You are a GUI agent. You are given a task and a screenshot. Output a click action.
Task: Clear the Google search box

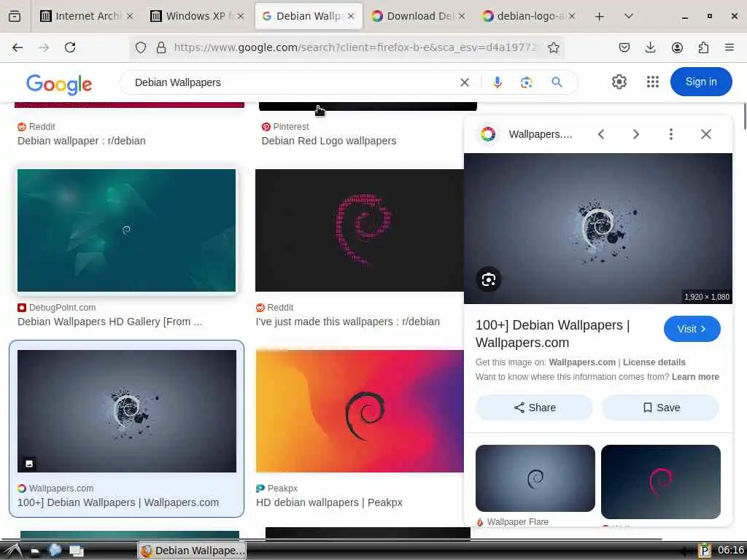[465, 82]
